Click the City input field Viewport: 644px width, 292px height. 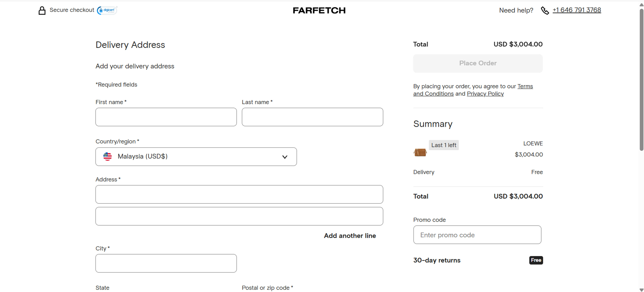click(166, 263)
